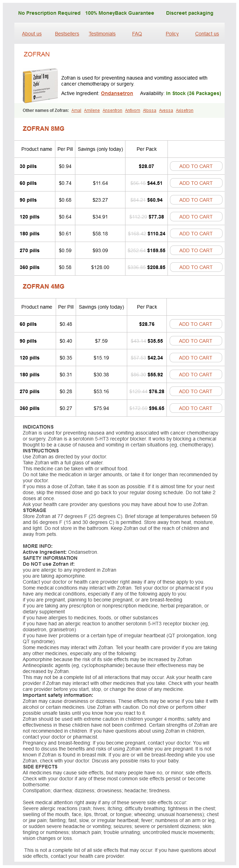This screenshot has width=239, height=868.
Task: Open the About us page
Action: coord(32,34)
